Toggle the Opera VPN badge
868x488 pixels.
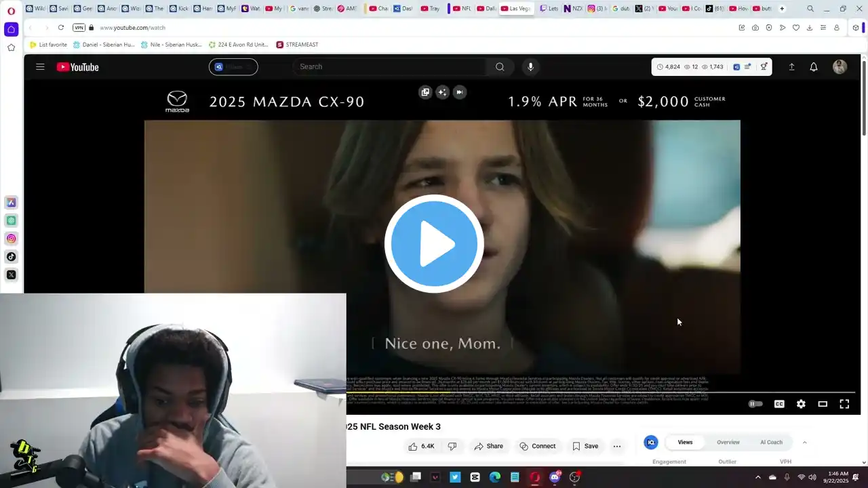coord(79,28)
